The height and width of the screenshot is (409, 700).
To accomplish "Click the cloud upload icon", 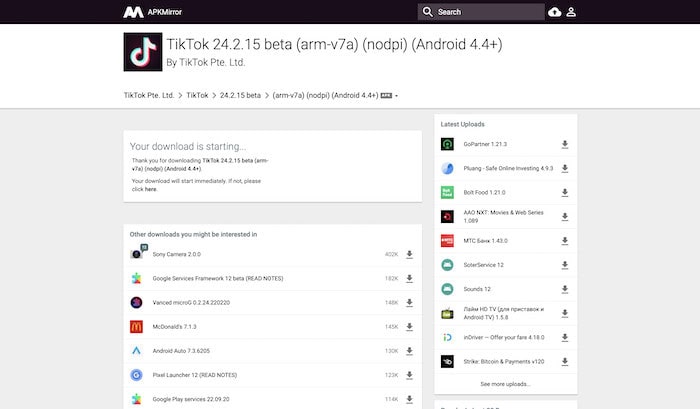I will tap(554, 12).
